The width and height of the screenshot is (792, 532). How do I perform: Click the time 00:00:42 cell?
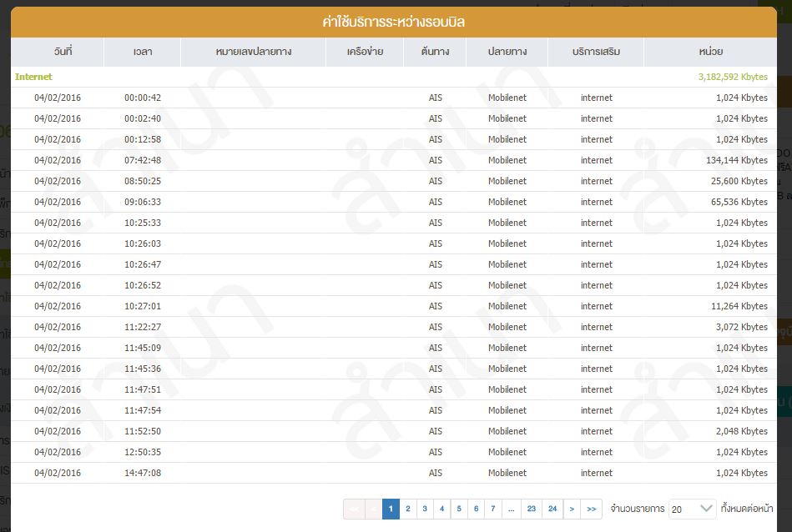[x=143, y=98]
